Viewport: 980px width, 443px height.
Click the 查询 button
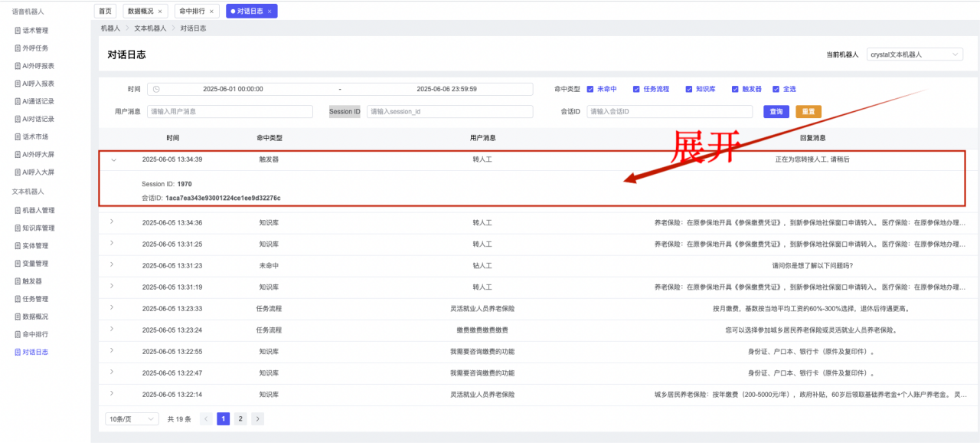click(x=776, y=112)
